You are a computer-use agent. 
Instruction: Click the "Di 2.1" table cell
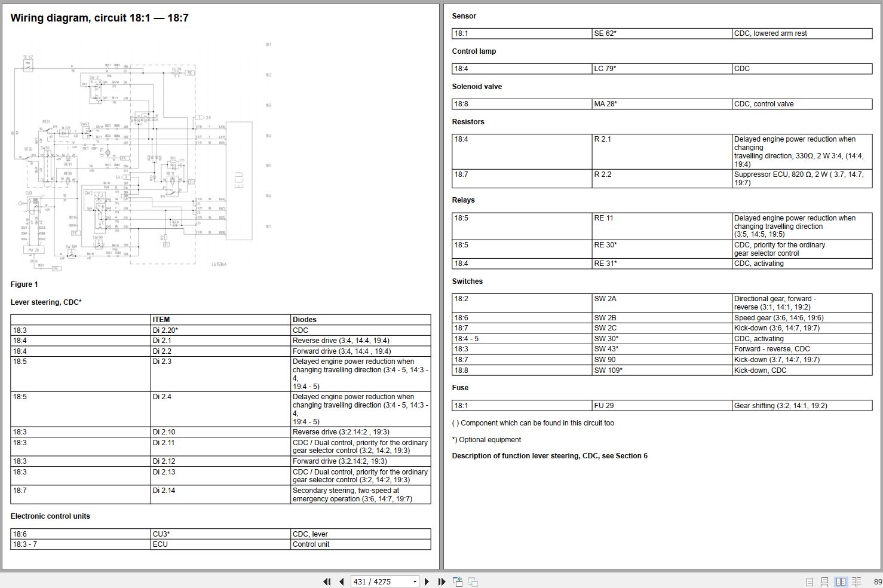pyautogui.click(x=220, y=341)
